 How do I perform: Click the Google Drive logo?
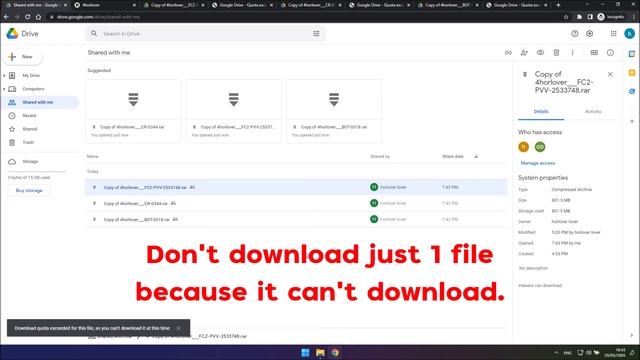click(12, 33)
